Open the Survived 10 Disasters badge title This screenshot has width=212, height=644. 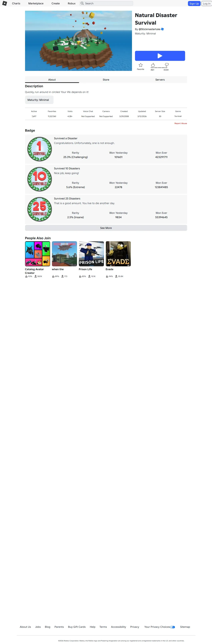click(67, 169)
